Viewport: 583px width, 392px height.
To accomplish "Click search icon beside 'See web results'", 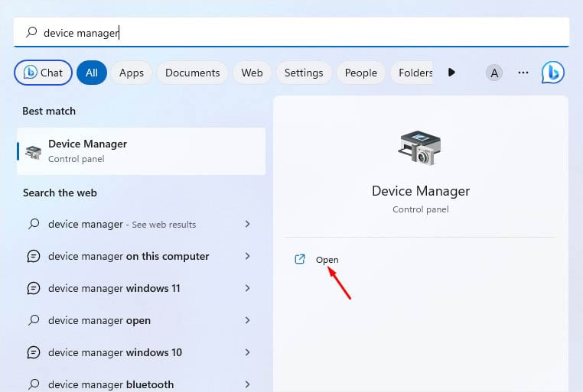I will pyautogui.click(x=34, y=224).
